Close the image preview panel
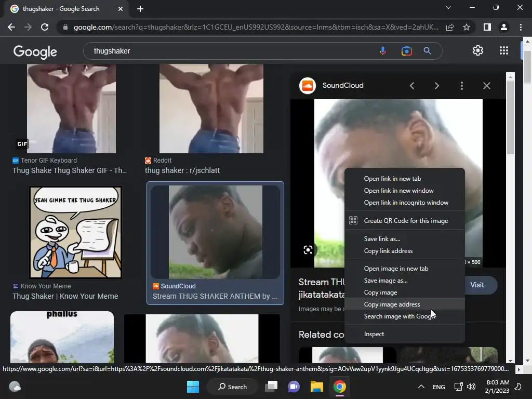This screenshot has width=532, height=399. [x=486, y=86]
